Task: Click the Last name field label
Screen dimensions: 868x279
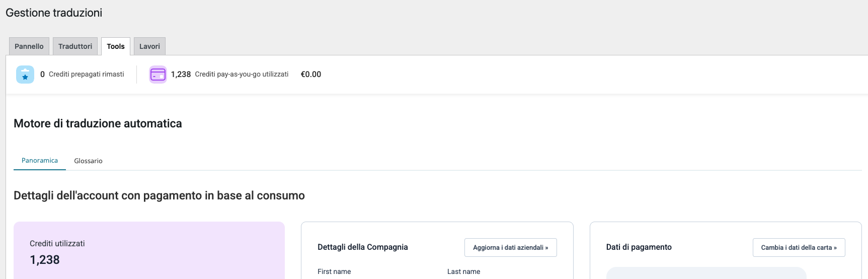Action: [464, 271]
